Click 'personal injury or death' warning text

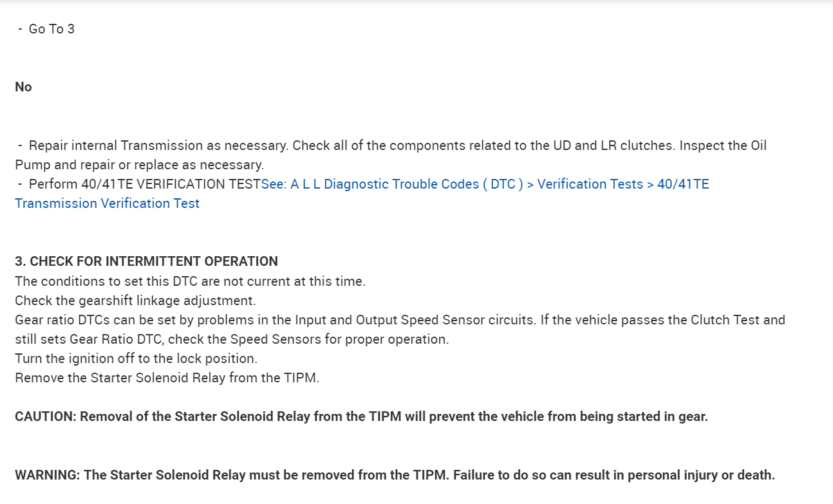700,475
